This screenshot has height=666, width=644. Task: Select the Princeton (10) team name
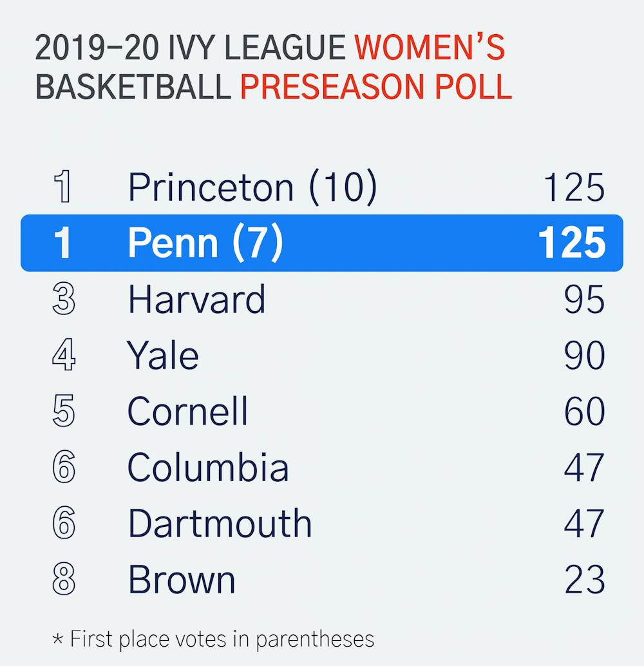(252, 187)
